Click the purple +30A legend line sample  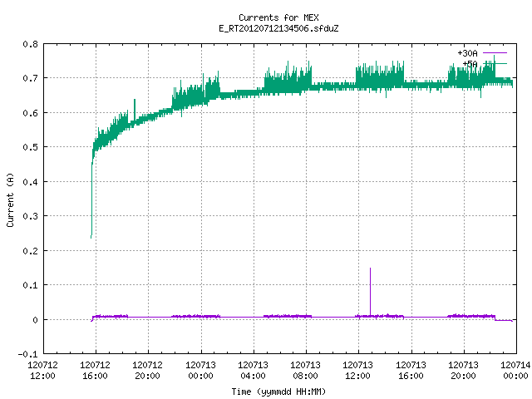[x=495, y=53]
